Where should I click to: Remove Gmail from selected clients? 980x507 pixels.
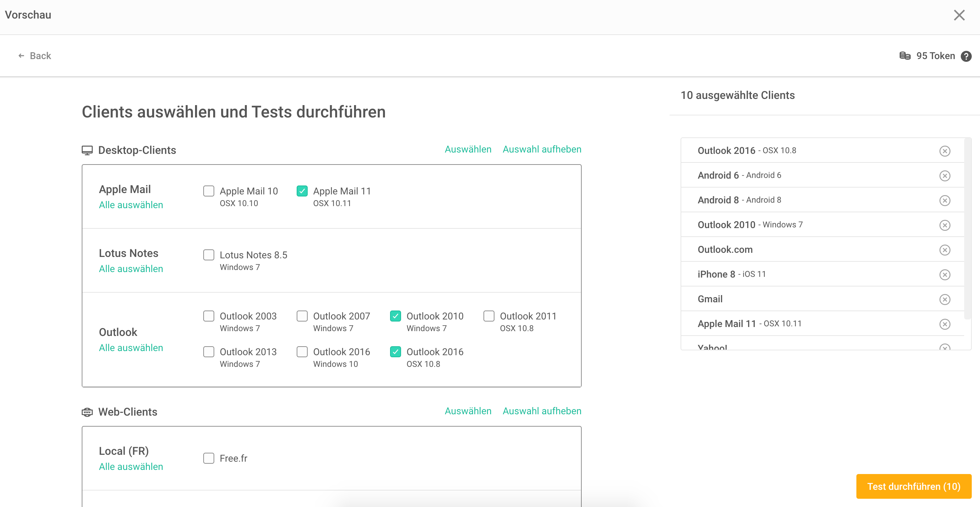945,300
